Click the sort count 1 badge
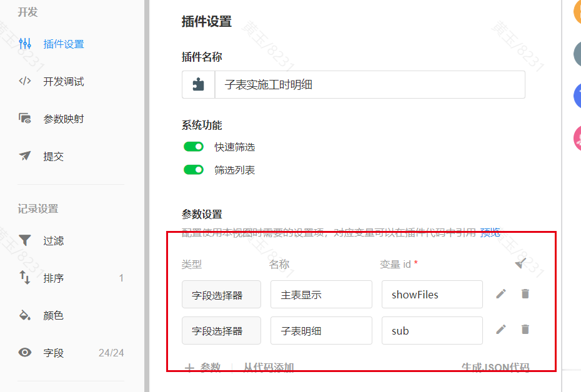The height and width of the screenshot is (392, 581). coord(121,278)
